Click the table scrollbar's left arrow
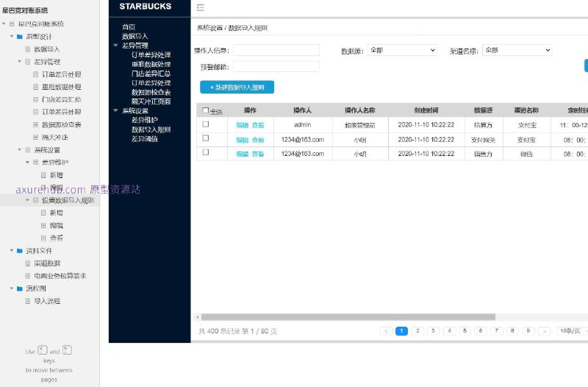Image resolution: width=588 pixels, height=387 pixels. click(198, 317)
